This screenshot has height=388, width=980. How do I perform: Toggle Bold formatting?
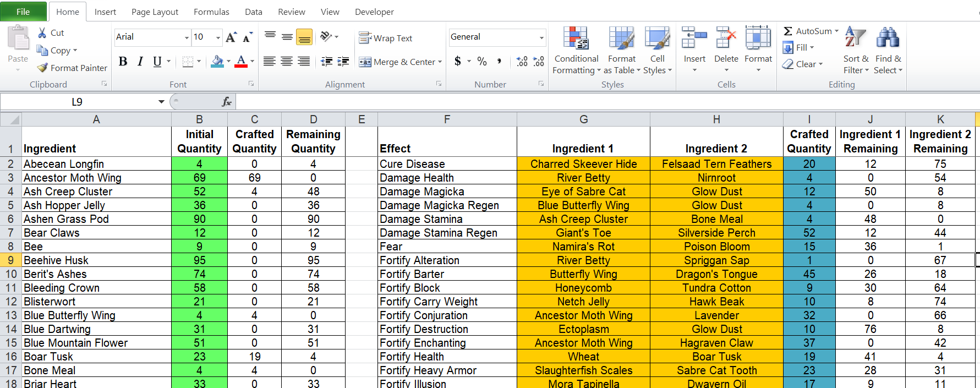pos(123,62)
